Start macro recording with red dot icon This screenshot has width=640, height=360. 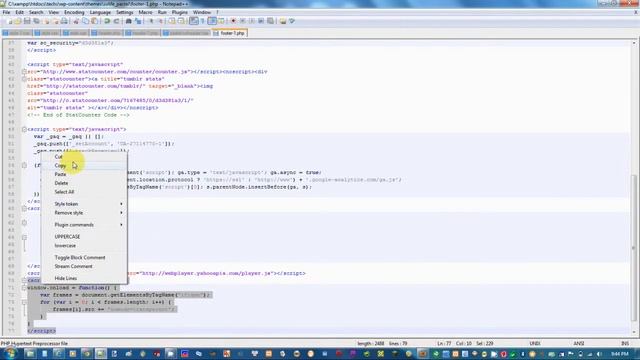[233, 21]
